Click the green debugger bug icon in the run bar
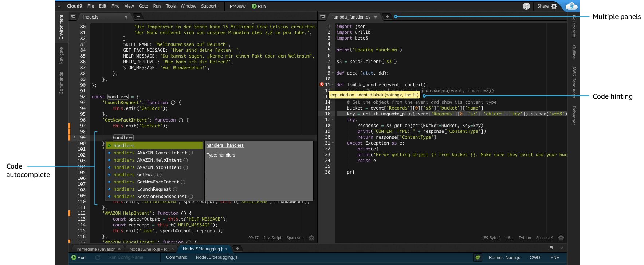This screenshot has height=265, width=644. coord(478,257)
